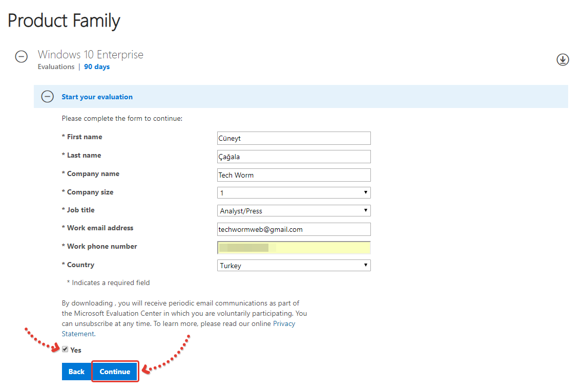Click the Work phone number field

294,248
